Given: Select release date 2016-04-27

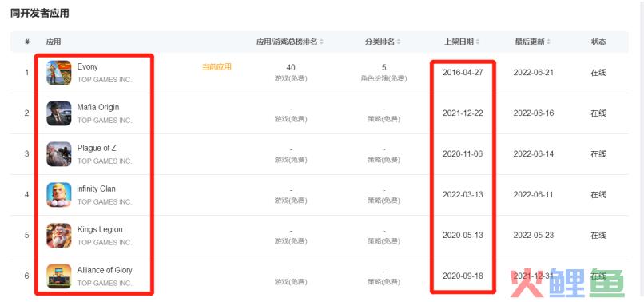Looking at the screenshot, I should click(x=463, y=73).
